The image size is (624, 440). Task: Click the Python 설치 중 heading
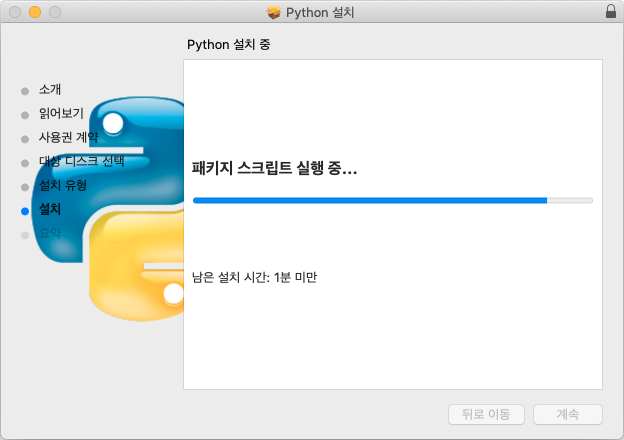228,45
